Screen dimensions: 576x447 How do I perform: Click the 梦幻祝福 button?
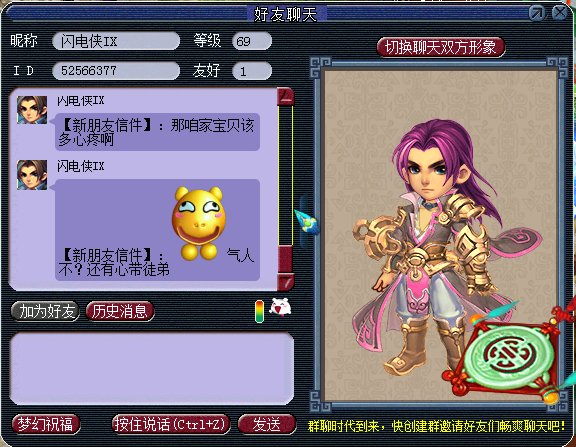(x=46, y=425)
